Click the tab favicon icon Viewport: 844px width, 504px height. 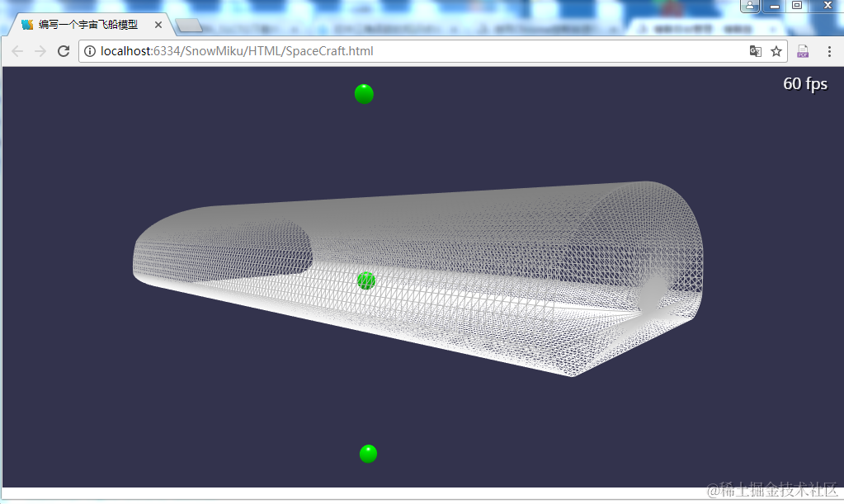click(x=27, y=25)
